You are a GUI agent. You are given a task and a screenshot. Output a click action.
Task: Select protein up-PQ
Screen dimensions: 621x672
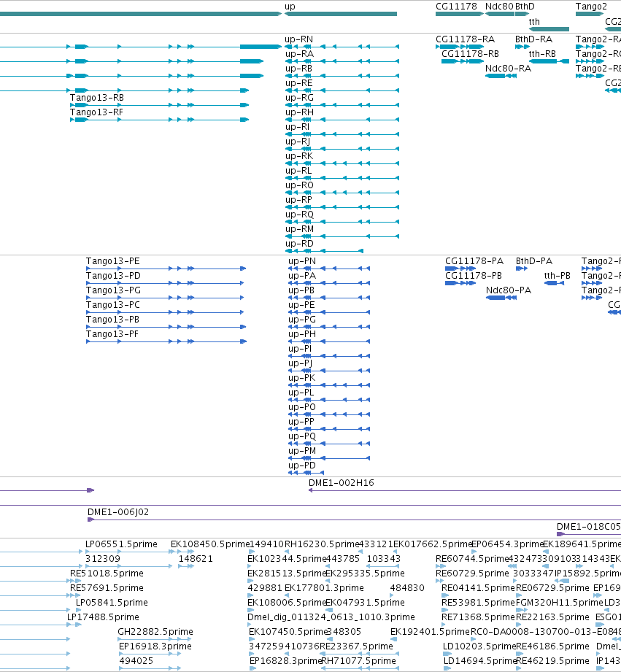[x=329, y=444]
